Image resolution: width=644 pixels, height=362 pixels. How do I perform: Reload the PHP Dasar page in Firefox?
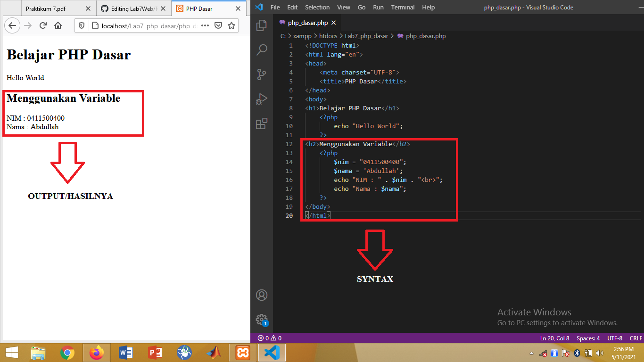pos(43,26)
